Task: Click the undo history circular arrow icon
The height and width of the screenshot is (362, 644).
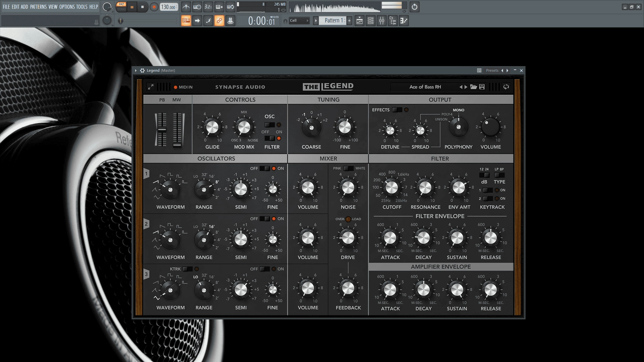Action: 415,7
